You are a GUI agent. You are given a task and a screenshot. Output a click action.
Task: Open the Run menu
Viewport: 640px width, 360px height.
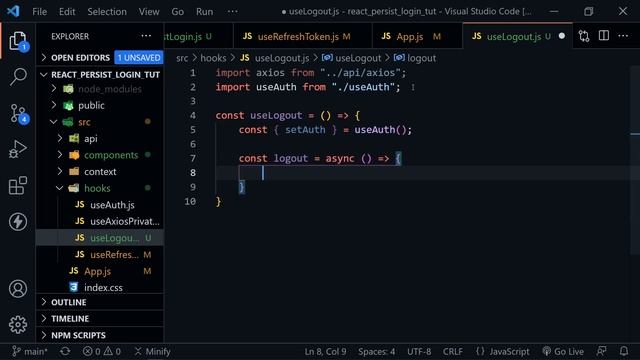pyautogui.click(x=204, y=11)
